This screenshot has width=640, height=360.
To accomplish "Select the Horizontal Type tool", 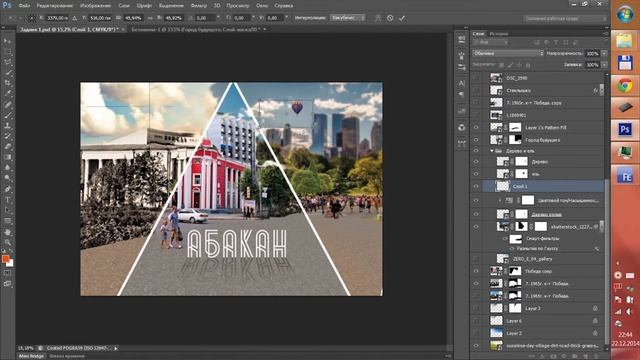I will click(7, 200).
